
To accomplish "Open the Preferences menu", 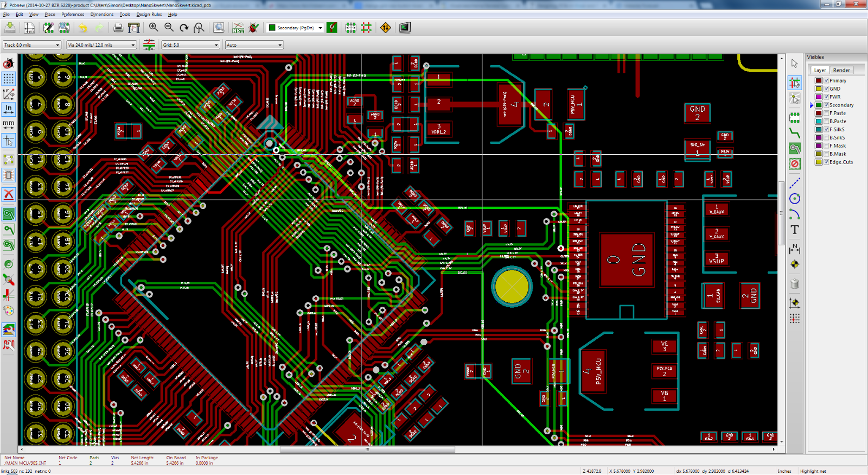I will pyautogui.click(x=73, y=14).
